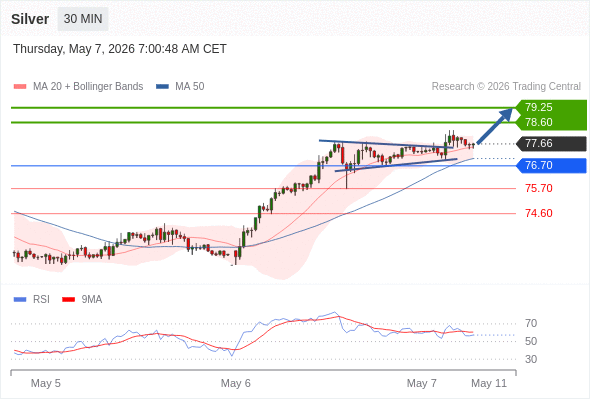590x400 pixels.
Task: Click the 9MA legend label
Action: click(92, 300)
